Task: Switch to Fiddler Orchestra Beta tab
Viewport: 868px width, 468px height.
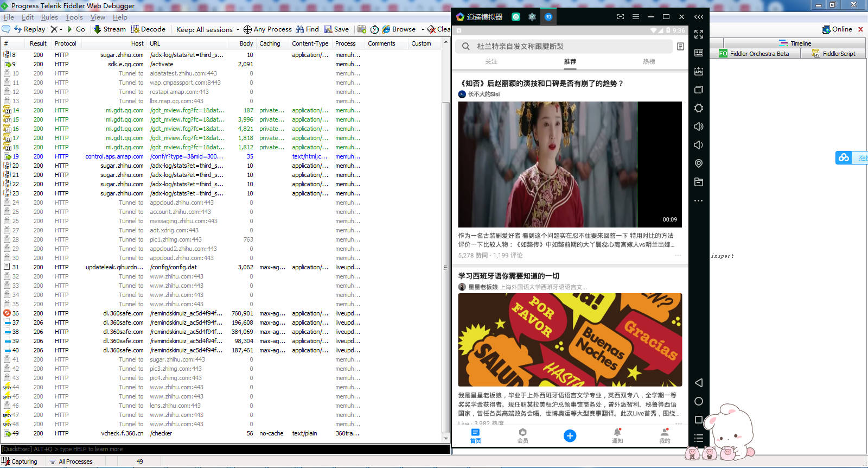Action: [754, 54]
